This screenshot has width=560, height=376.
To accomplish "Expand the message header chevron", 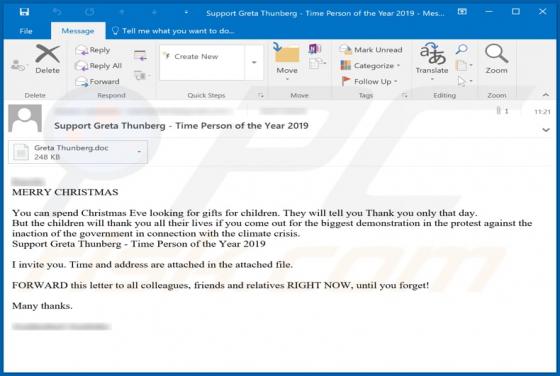I will tap(546, 130).
